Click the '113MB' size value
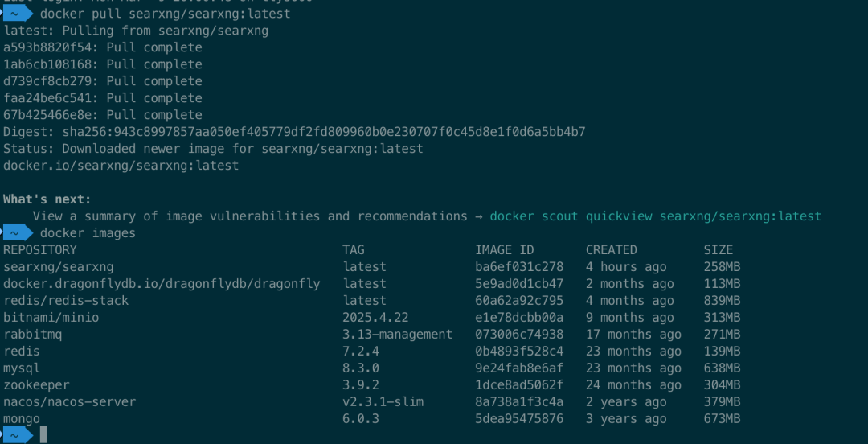The height and width of the screenshot is (444, 868). 722,284
